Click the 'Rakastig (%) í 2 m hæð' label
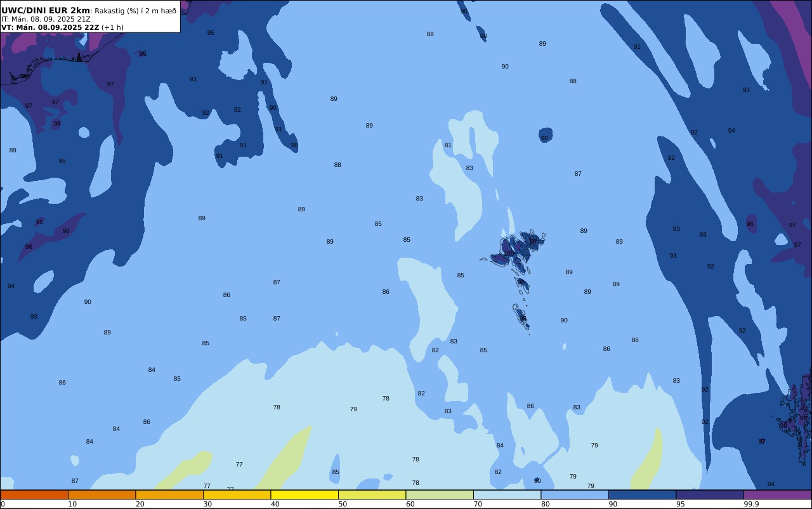 point(136,11)
